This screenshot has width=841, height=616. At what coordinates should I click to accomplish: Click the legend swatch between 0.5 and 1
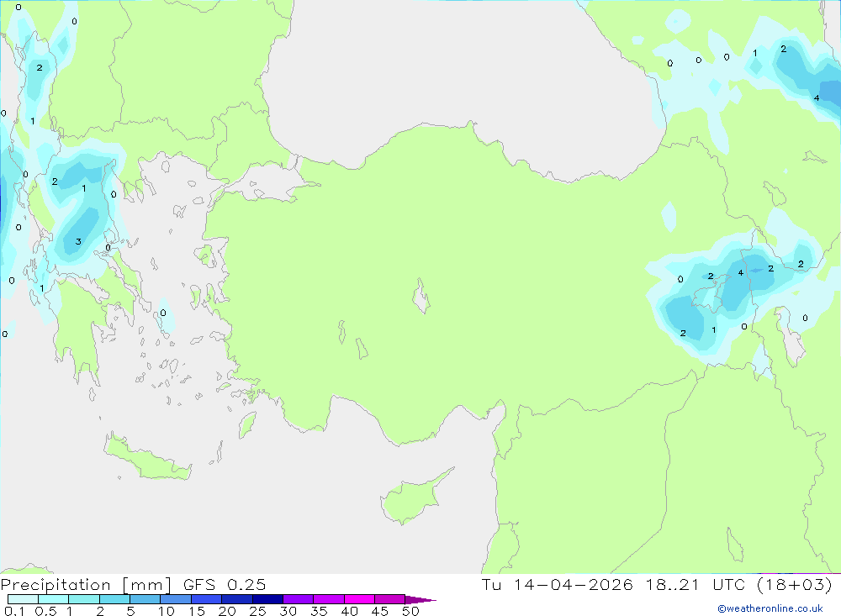(x=53, y=599)
